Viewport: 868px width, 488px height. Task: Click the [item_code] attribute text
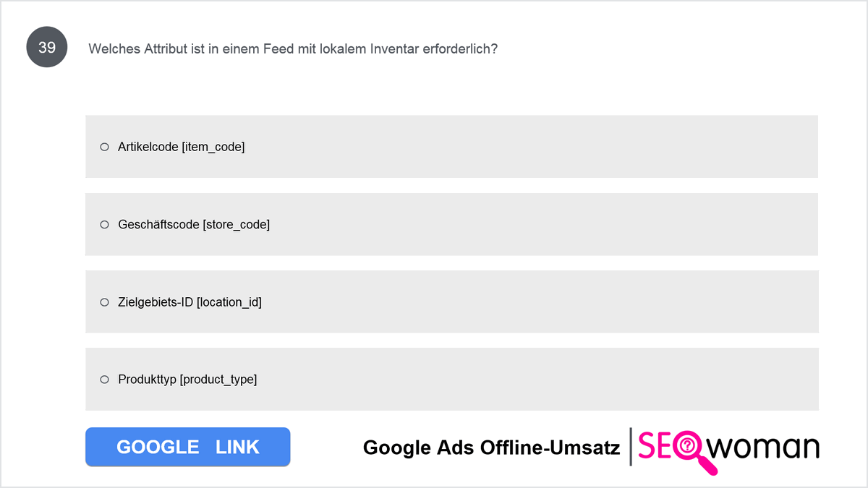pyautogui.click(x=213, y=147)
